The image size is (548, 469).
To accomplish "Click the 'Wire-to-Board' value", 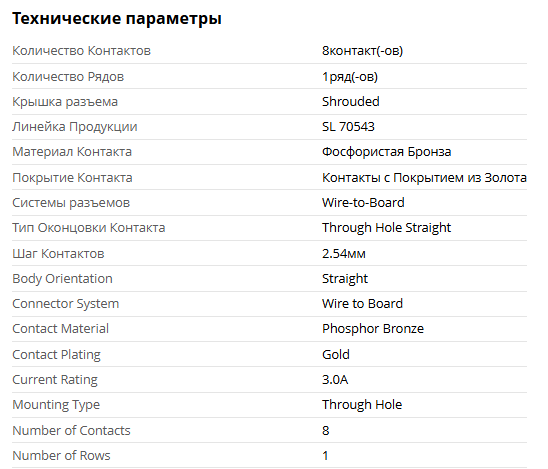I will click(x=363, y=203).
